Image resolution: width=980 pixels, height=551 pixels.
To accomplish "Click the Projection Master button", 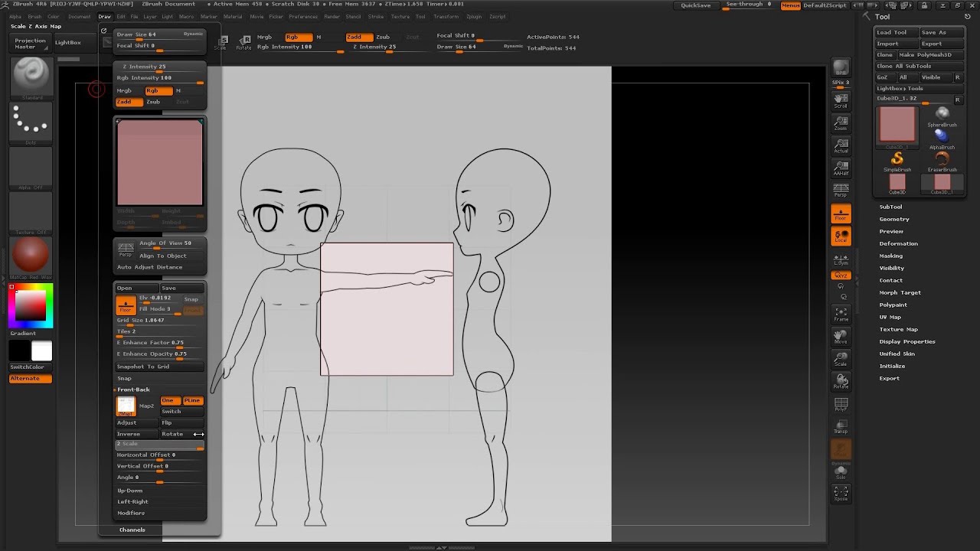I will point(31,44).
